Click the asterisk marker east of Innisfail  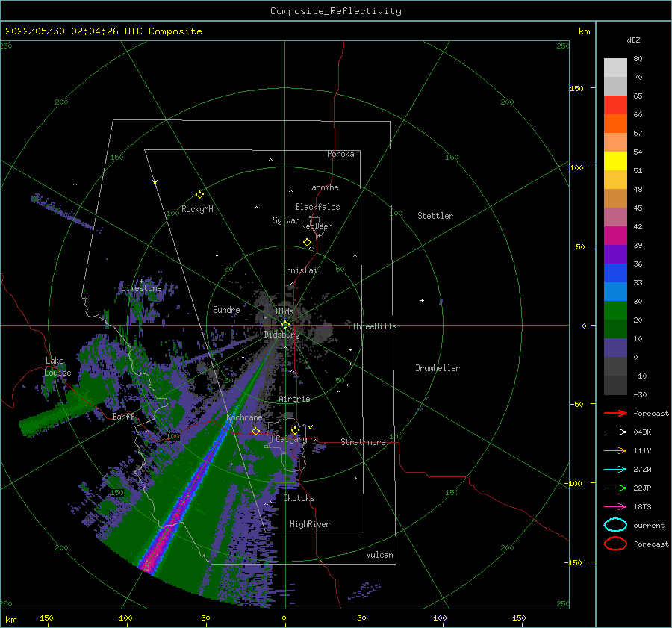coord(355,256)
